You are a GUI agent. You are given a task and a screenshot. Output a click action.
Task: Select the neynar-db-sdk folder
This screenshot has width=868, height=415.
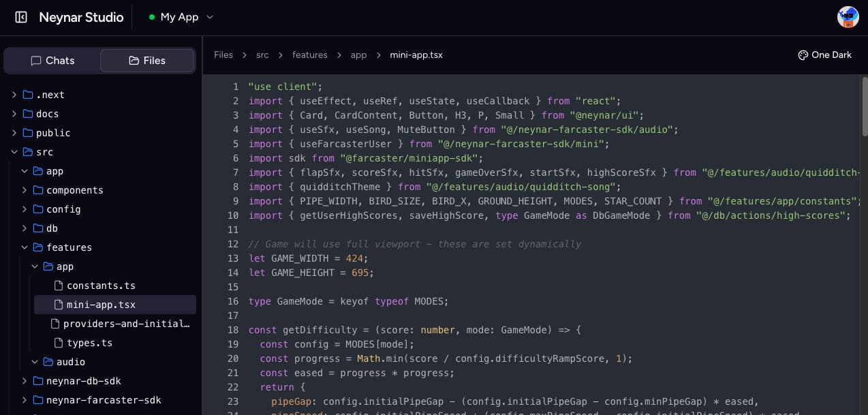click(x=83, y=381)
